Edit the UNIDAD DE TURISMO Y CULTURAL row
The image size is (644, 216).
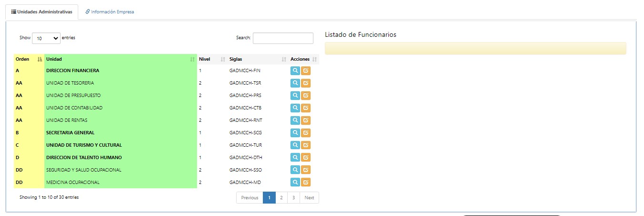click(x=306, y=145)
